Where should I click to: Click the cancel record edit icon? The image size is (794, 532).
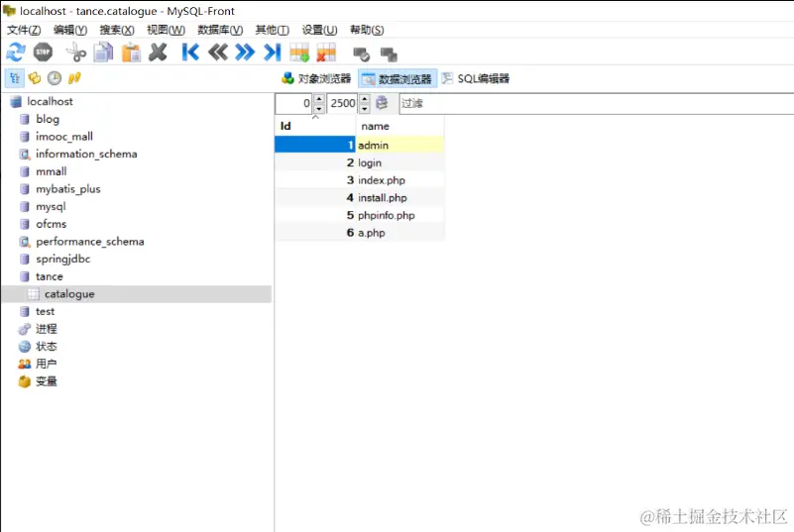[x=389, y=53]
